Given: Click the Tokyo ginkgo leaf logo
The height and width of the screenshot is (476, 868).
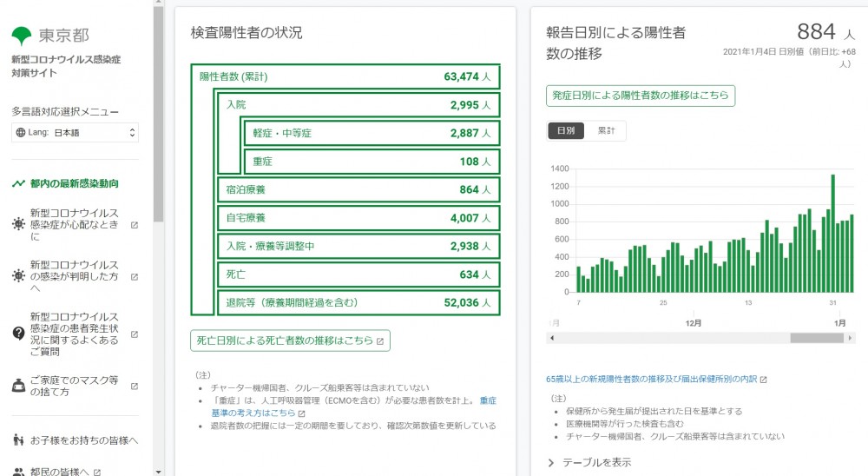Looking at the screenshot, I should [22, 36].
